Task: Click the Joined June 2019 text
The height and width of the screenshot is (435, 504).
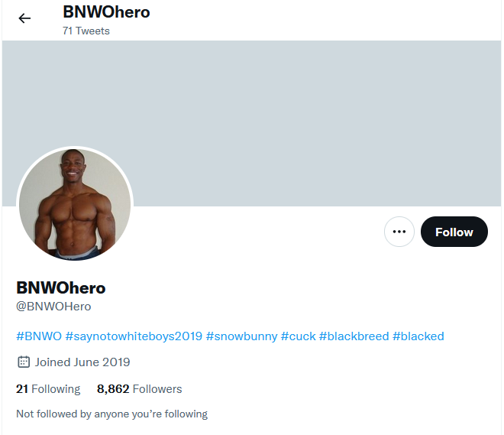Action: point(82,362)
